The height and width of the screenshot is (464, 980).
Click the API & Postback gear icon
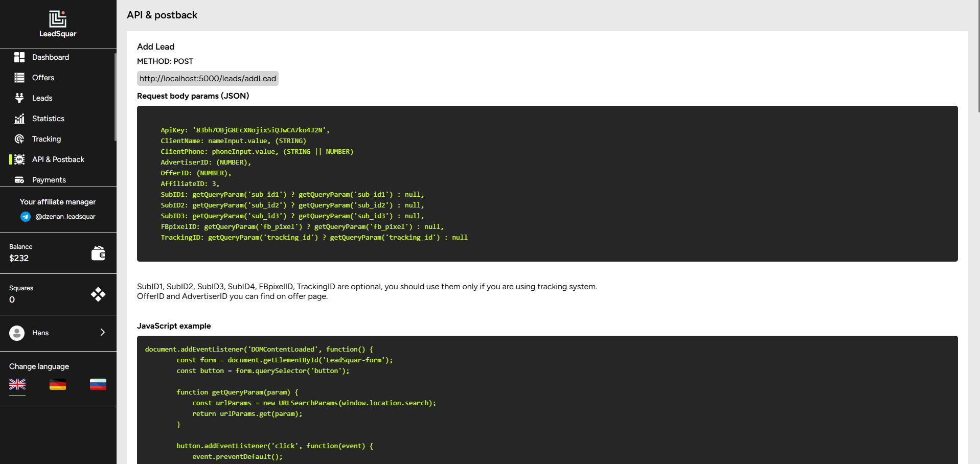point(19,159)
